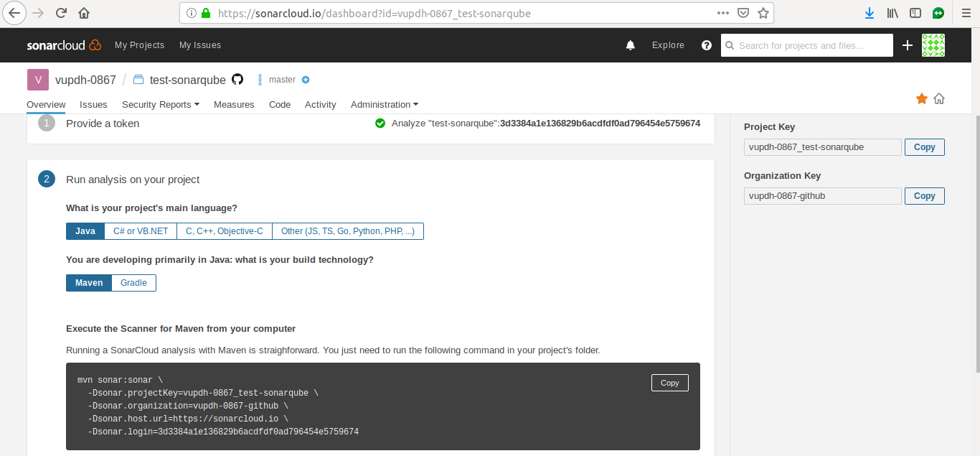This screenshot has width=980, height=456.
Task: Save page to Pocket icon
Action: point(744,13)
